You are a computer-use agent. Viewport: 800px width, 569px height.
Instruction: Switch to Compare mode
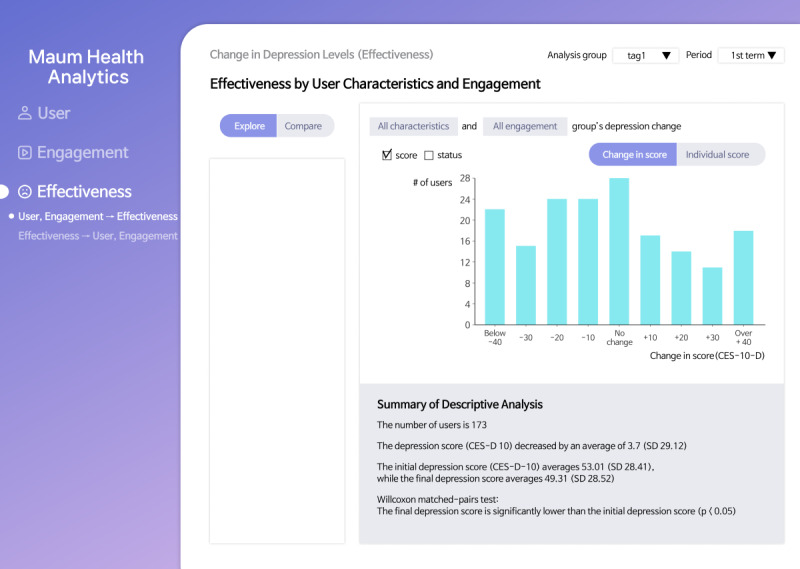305,126
